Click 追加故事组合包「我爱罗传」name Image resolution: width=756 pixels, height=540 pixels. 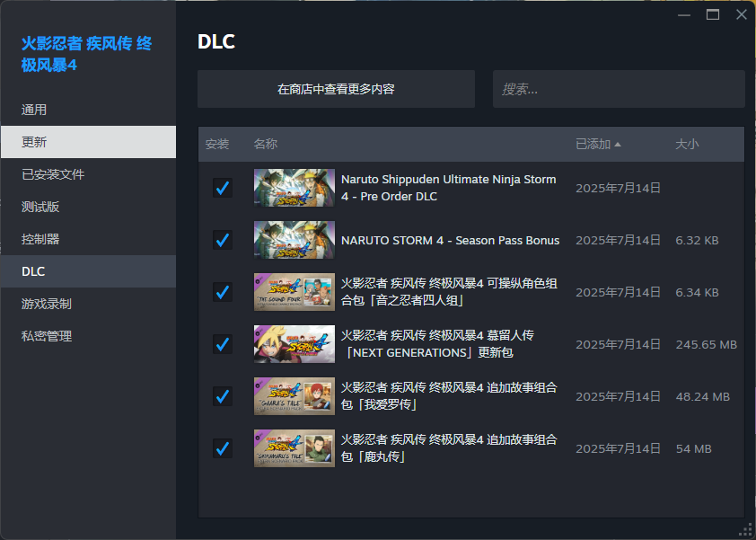click(x=449, y=396)
